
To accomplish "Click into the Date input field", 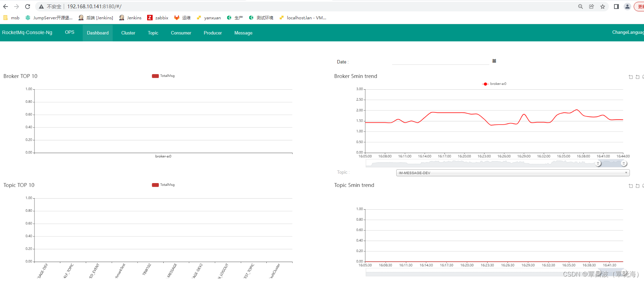I will [x=441, y=61].
